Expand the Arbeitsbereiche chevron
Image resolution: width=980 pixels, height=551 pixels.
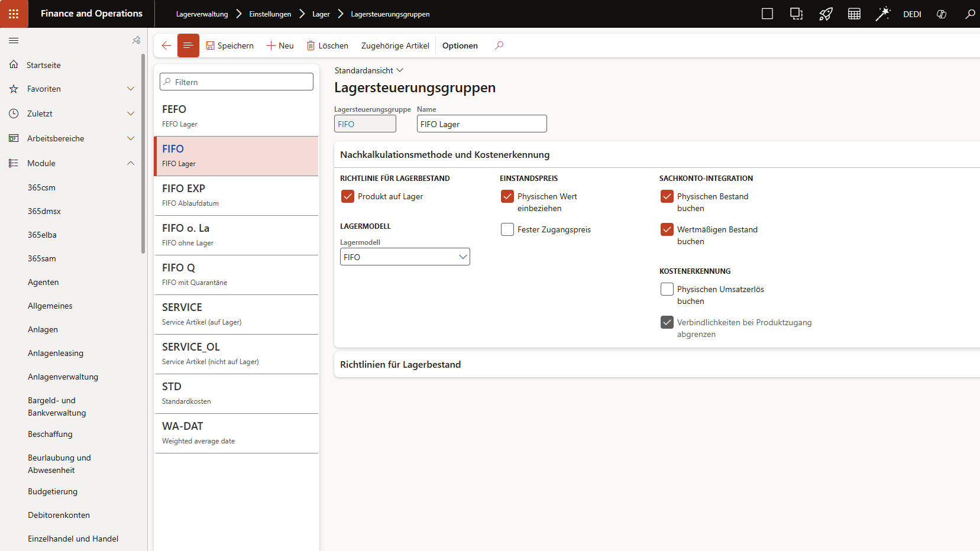tap(131, 138)
